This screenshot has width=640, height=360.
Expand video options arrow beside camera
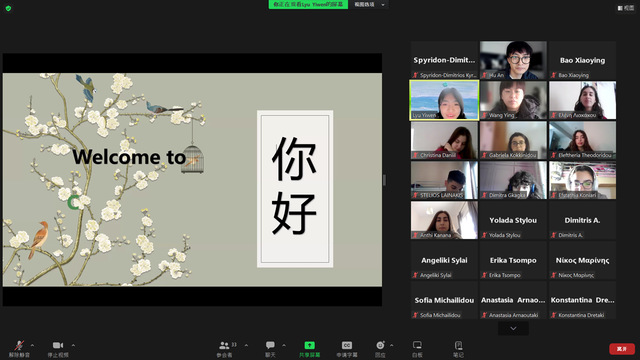(x=73, y=345)
